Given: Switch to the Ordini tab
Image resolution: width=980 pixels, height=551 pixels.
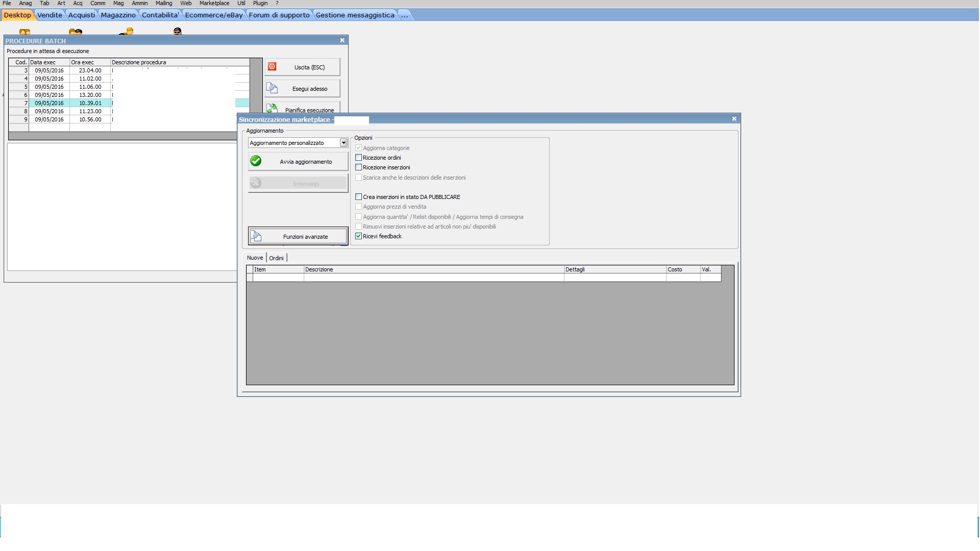Looking at the screenshot, I should pos(276,258).
